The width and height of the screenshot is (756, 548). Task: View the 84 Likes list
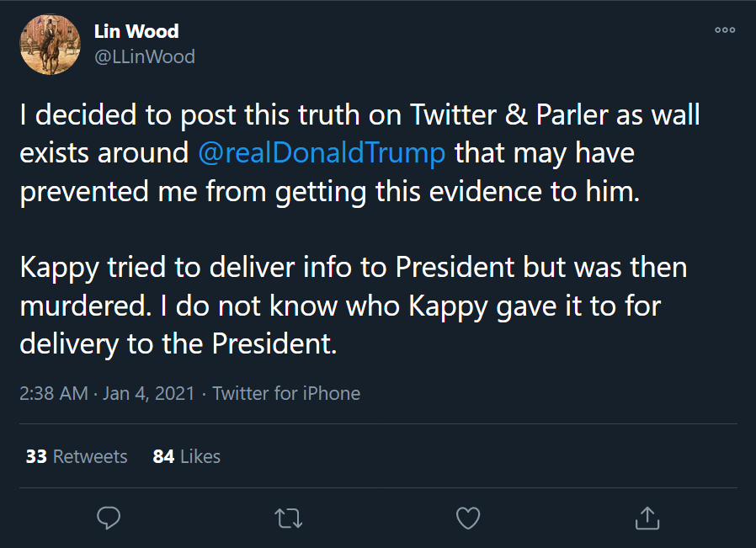[x=187, y=456]
